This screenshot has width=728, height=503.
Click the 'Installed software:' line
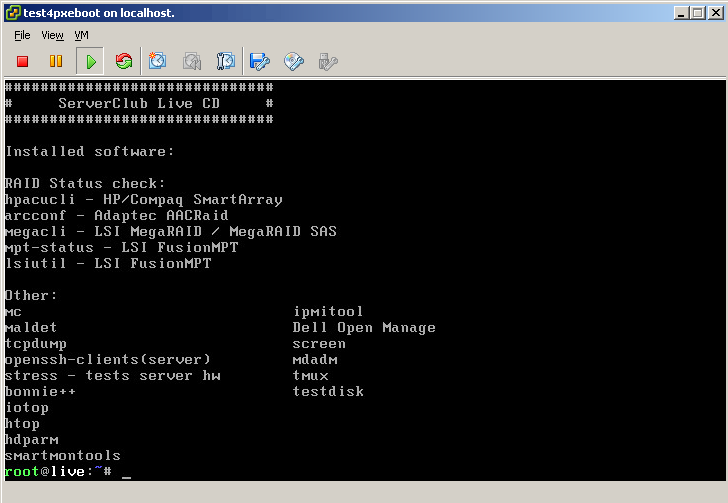[x=90, y=151]
